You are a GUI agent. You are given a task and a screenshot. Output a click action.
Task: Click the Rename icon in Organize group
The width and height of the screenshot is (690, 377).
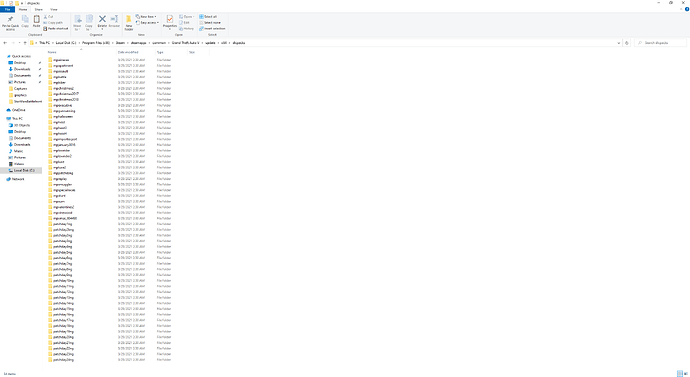click(114, 19)
